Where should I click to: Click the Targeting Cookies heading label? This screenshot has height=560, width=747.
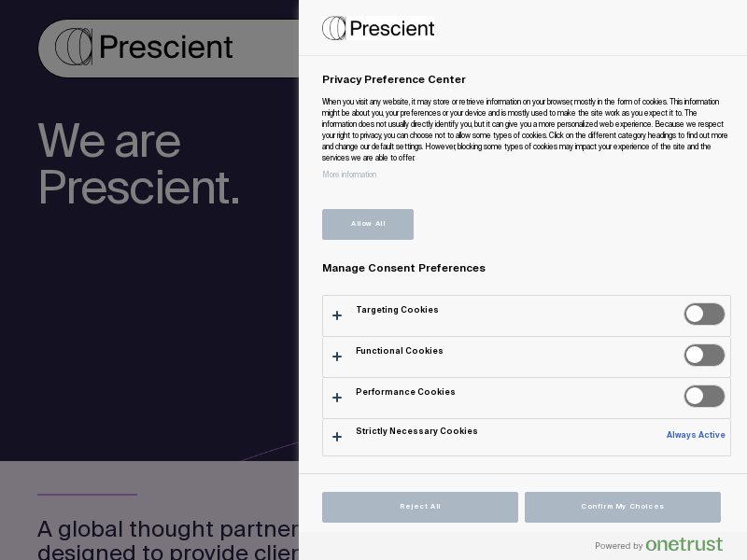397,310
